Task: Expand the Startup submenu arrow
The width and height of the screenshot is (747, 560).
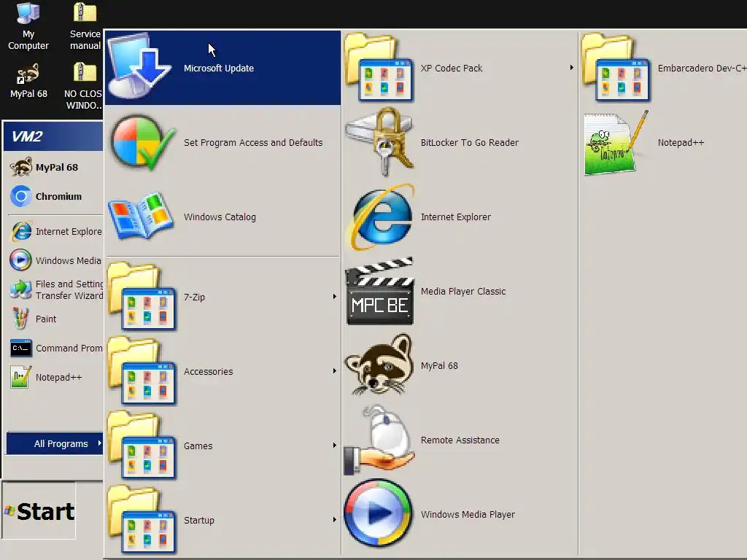Action: (x=334, y=519)
